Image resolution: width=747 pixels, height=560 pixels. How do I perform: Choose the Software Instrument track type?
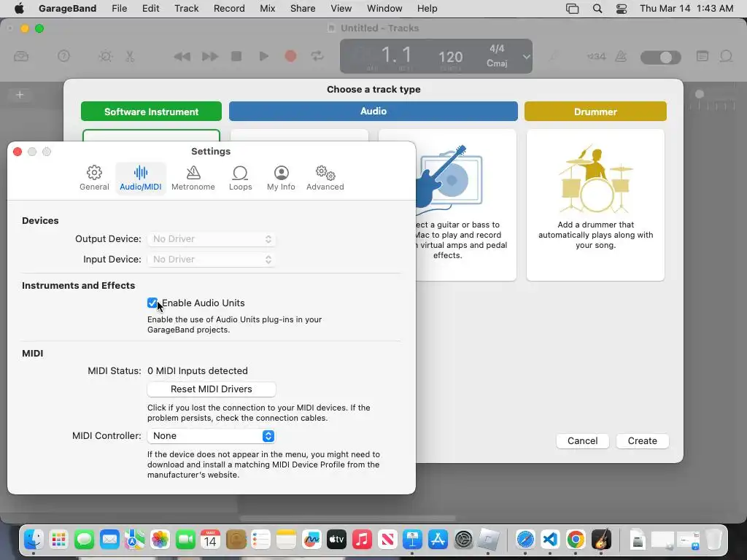click(152, 112)
